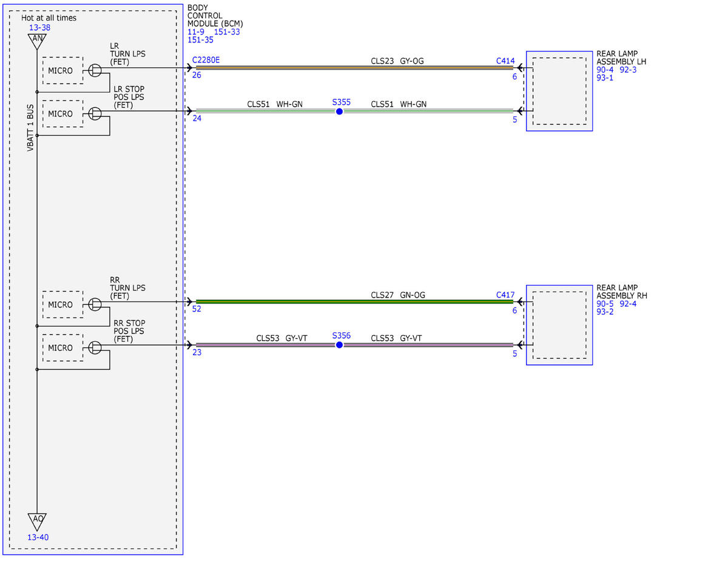Select the S355 splice dot

[339, 112]
